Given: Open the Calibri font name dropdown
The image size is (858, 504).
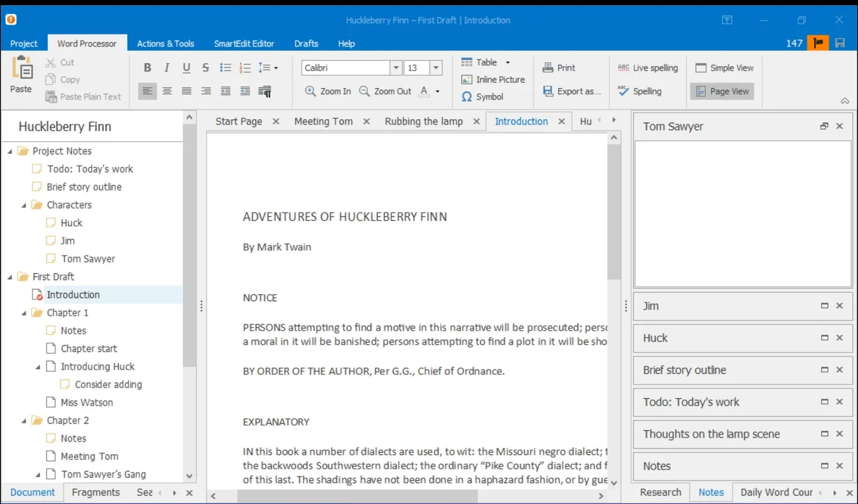Looking at the screenshot, I should [x=396, y=67].
